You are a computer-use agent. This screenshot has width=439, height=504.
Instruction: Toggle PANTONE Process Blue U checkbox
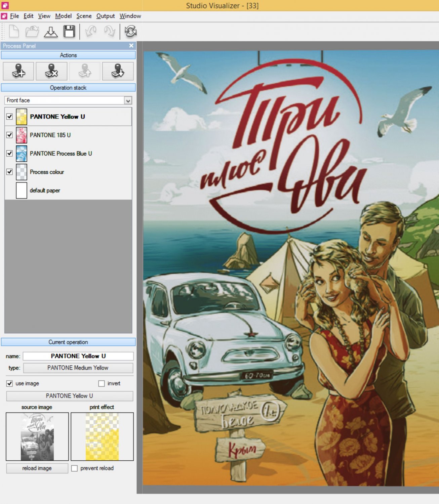[x=9, y=154]
